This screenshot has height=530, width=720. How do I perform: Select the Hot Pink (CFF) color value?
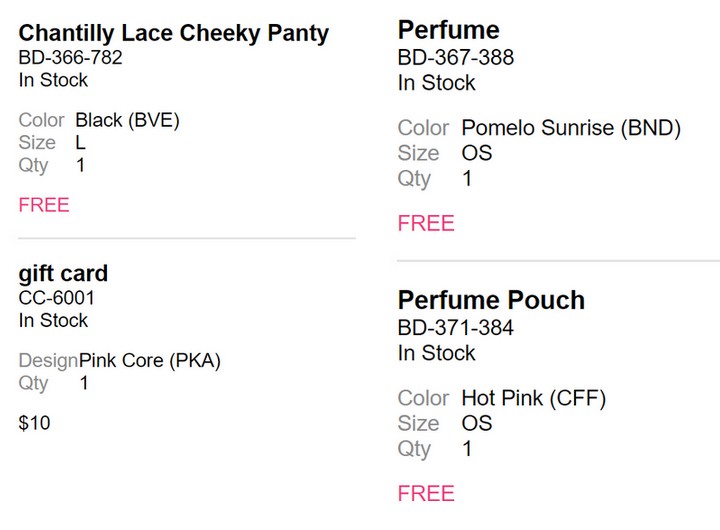[534, 398]
